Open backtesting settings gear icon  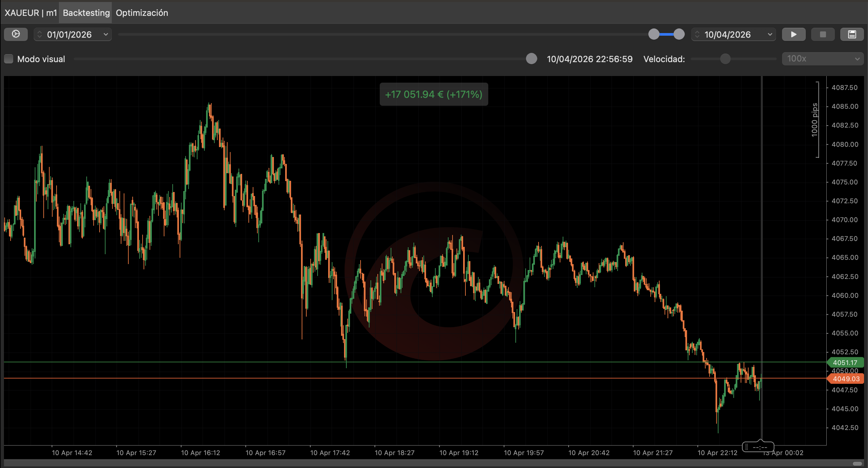(x=16, y=34)
